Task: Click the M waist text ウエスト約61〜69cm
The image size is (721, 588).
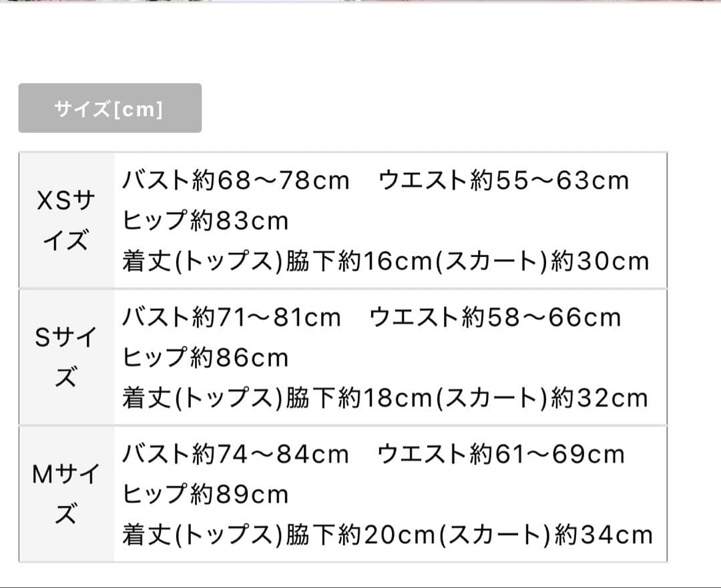Action: click(x=501, y=454)
